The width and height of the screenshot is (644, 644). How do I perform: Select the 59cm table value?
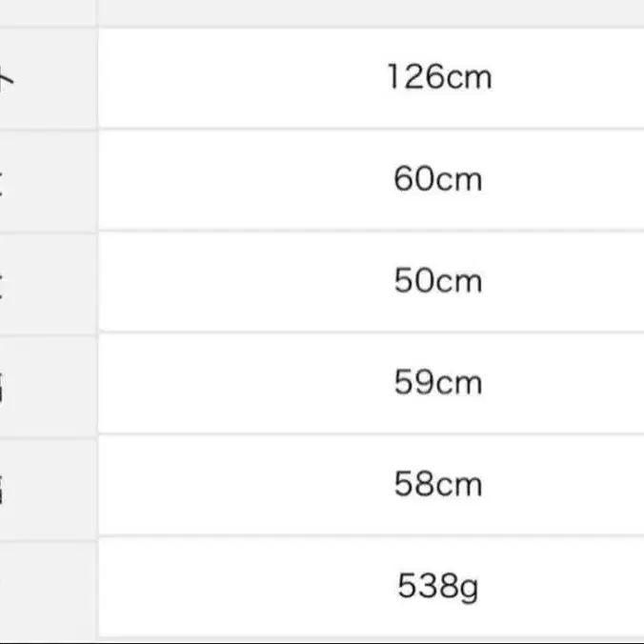click(x=438, y=383)
